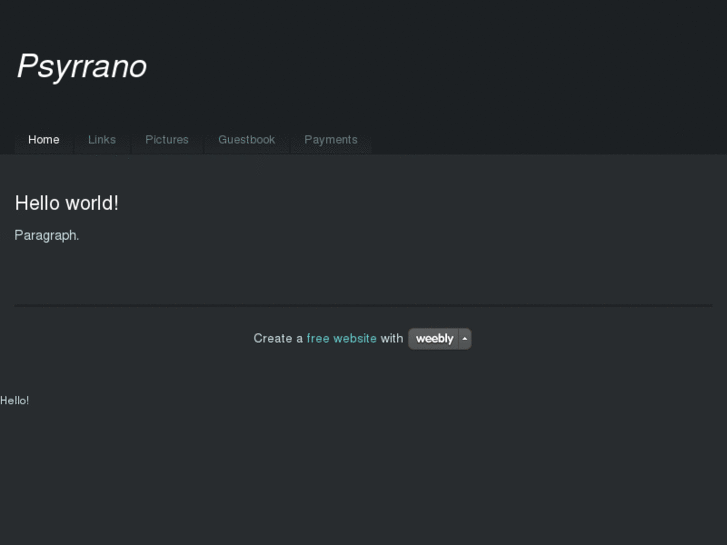Go to the Pictures page
727x545 pixels.
pyautogui.click(x=167, y=140)
